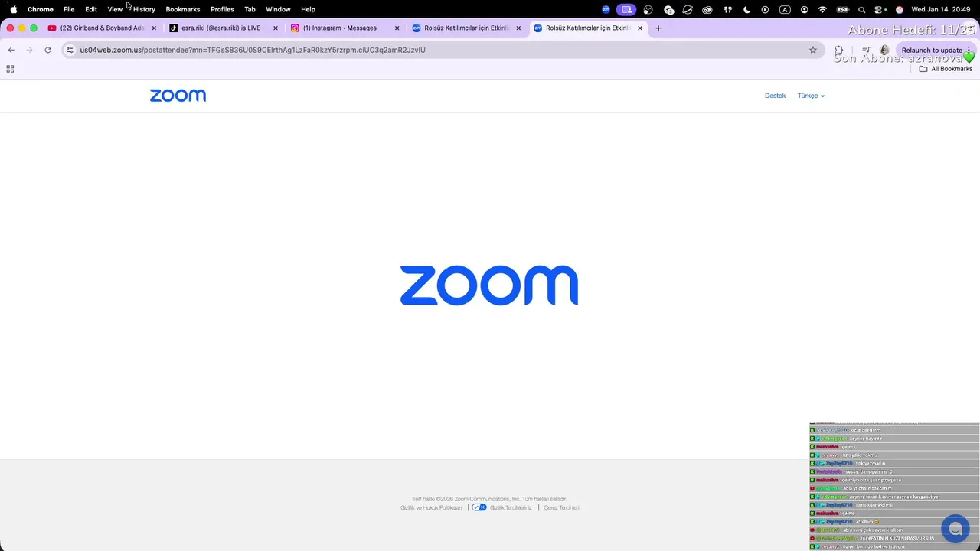
Task: Open media controls icon in toolbar
Action: click(866, 50)
